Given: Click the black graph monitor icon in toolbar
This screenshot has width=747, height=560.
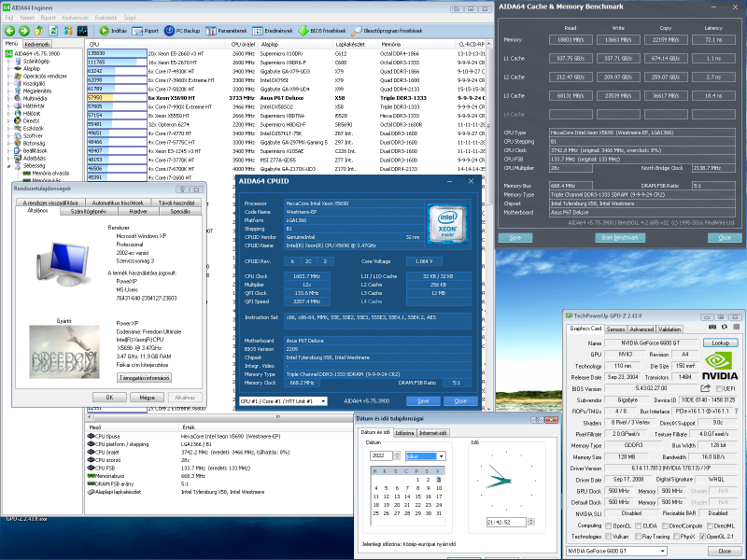Looking at the screenshot, I should [82, 31].
